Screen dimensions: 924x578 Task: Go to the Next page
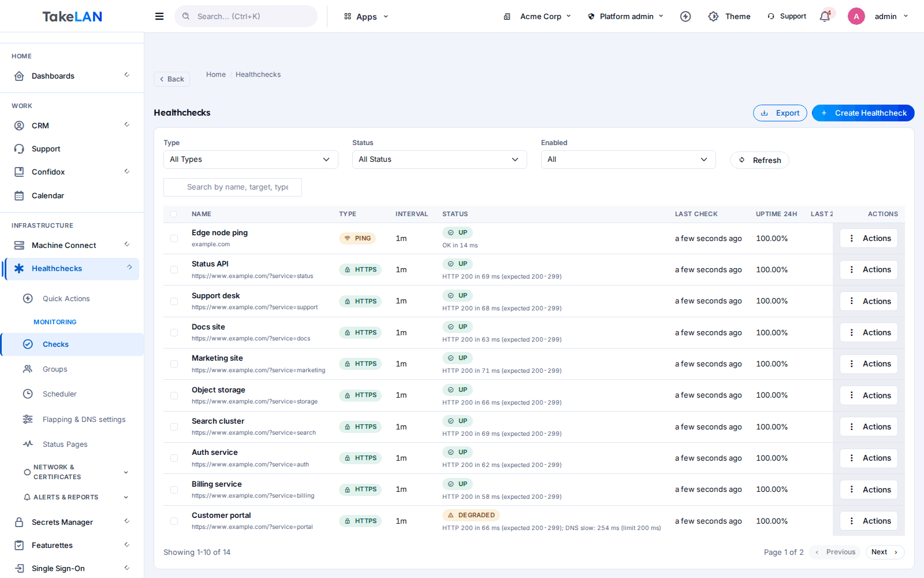[885, 552]
